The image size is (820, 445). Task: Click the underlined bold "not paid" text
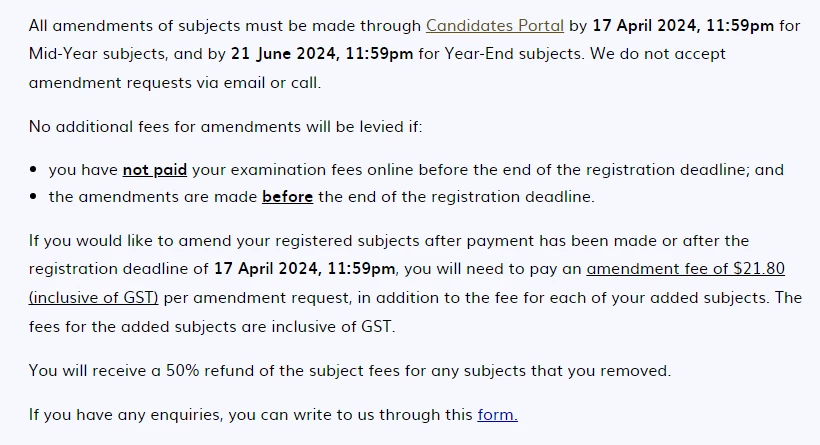click(155, 170)
